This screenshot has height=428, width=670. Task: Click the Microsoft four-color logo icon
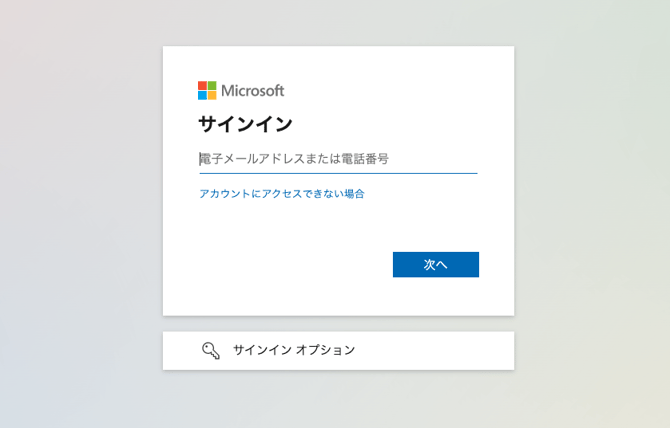click(207, 91)
